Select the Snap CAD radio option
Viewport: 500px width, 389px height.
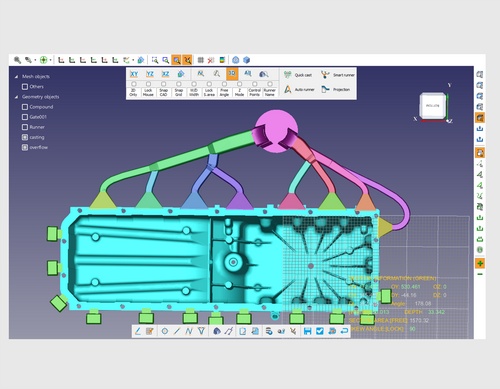[163, 84]
